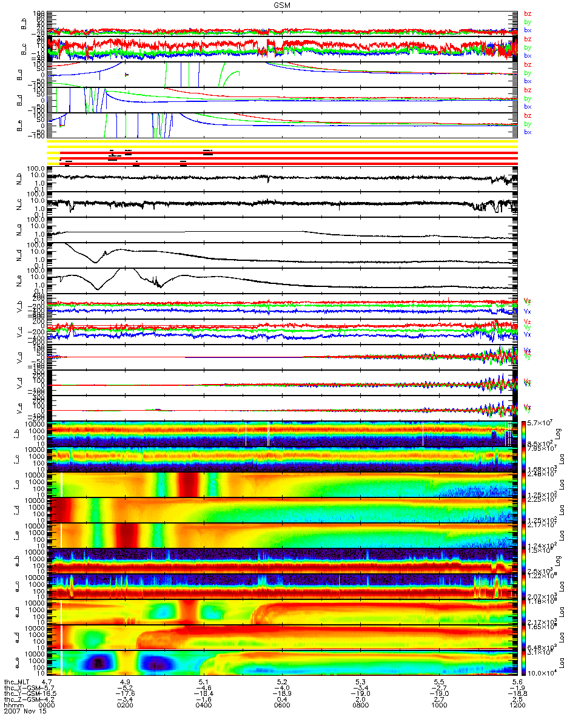This screenshot has height=728, width=564.
Task: Click the e_b electron spectrogram label
Action: [x=16, y=561]
